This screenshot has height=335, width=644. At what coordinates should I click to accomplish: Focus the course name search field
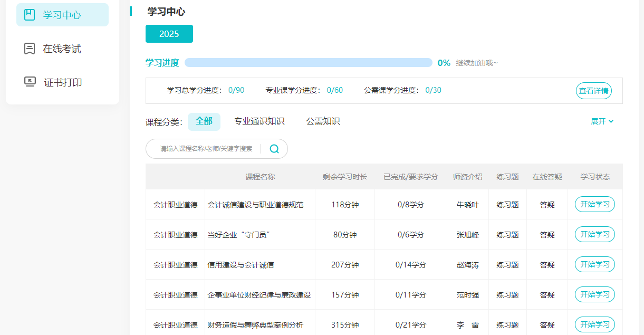pos(206,149)
